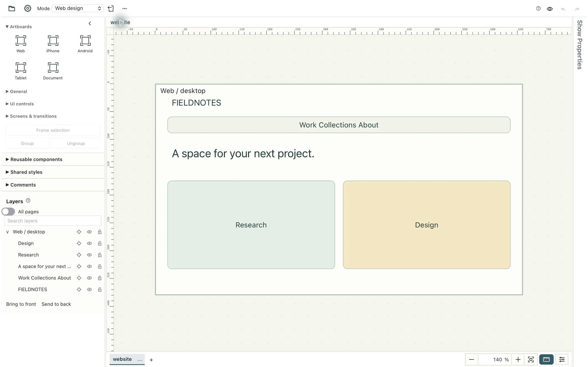This screenshot has width=588, height=367.
Task: Click the fit-to-screen zoom icon
Action: click(x=531, y=359)
